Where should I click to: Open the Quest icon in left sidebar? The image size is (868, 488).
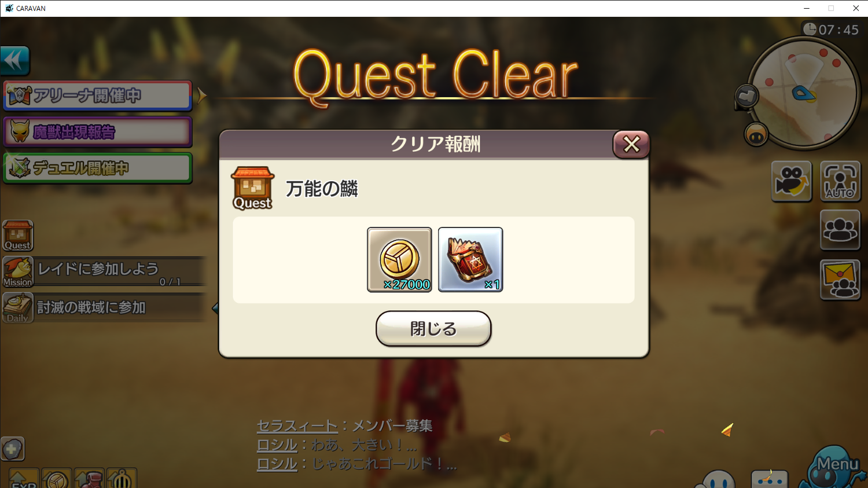coord(18,236)
